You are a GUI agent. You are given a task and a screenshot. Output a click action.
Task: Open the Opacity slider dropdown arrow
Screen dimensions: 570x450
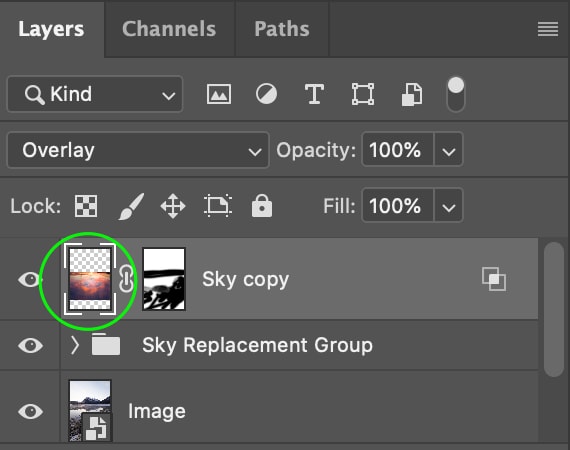click(449, 150)
